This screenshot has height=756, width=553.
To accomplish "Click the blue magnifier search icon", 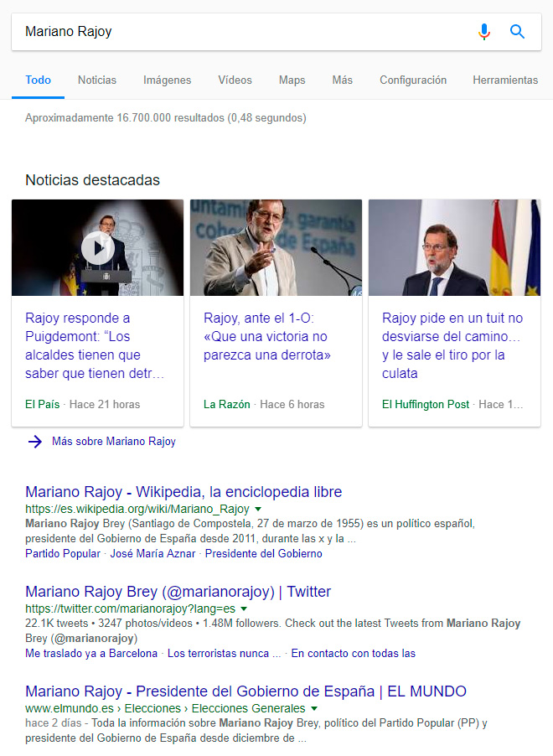I will (517, 32).
